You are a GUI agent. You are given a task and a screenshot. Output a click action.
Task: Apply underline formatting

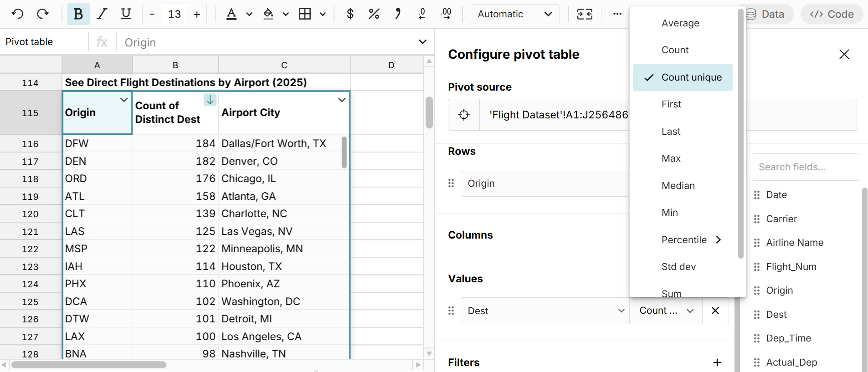[x=126, y=14]
